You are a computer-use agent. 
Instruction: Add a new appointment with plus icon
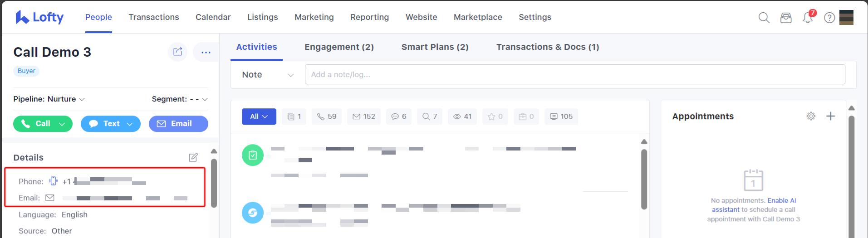pyautogui.click(x=830, y=116)
